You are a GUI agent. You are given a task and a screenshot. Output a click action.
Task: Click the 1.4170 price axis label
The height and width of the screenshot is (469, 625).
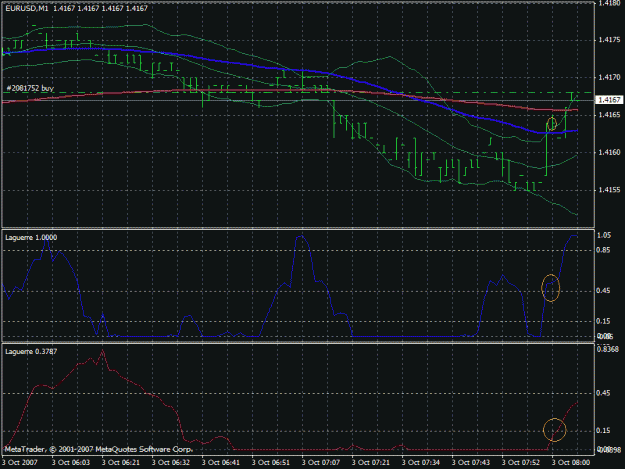click(609, 77)
